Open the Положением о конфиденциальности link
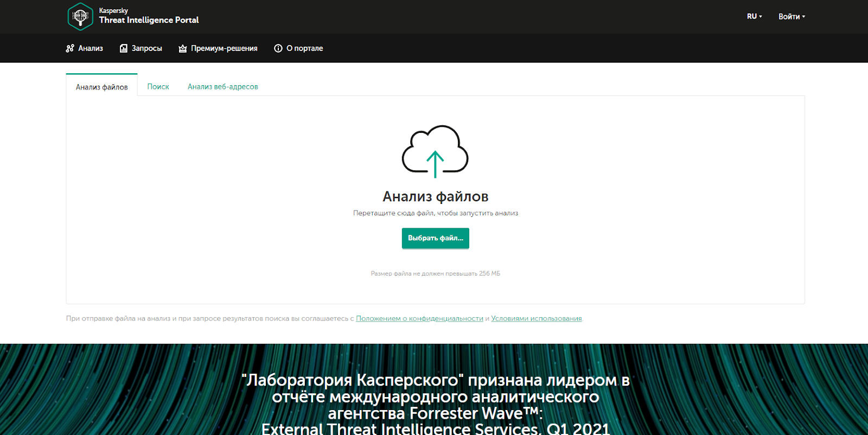 point(419,318)
